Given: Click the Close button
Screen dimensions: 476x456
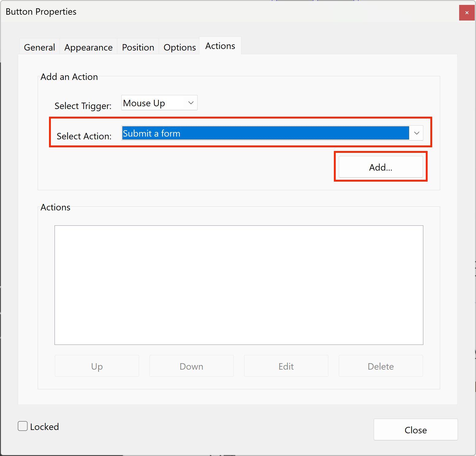Looking at the screenshot, I should [416, 430].
